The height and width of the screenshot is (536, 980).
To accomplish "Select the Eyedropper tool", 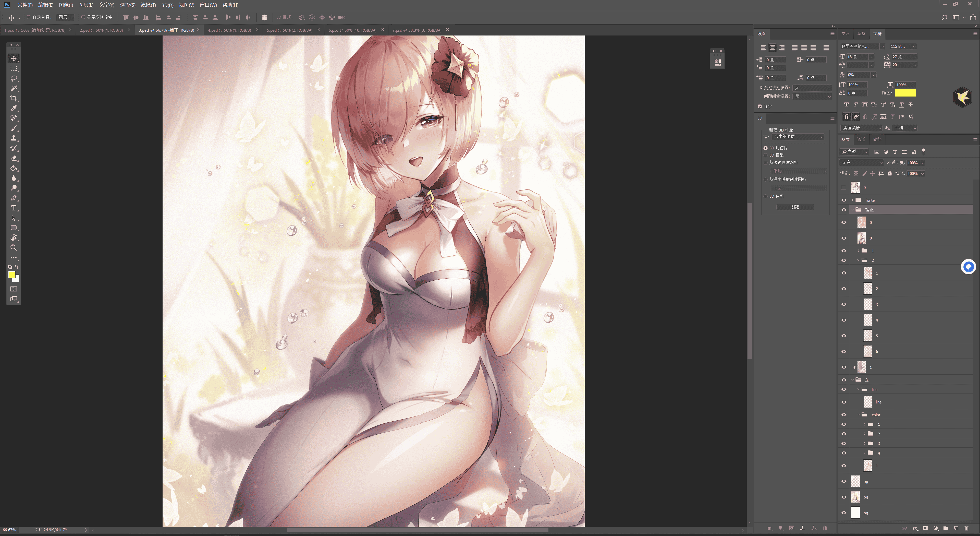I will pos(14,108).
